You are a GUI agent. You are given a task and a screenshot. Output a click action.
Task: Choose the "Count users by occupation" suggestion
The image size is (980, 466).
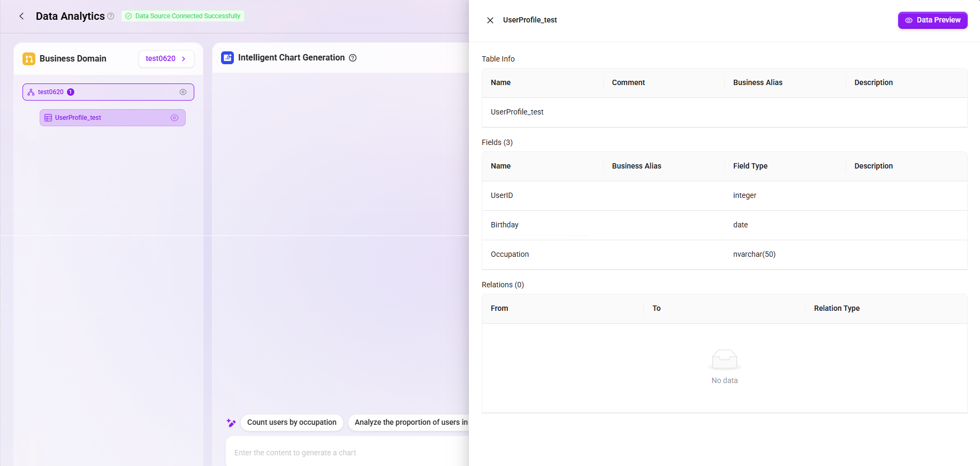(x=292, y=422)
